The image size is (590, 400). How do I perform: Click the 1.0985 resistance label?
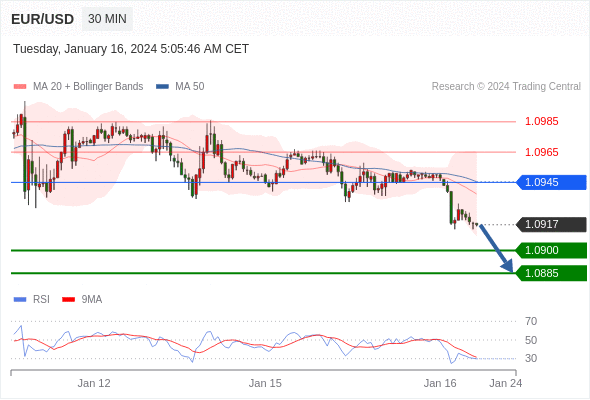(541, 122)
